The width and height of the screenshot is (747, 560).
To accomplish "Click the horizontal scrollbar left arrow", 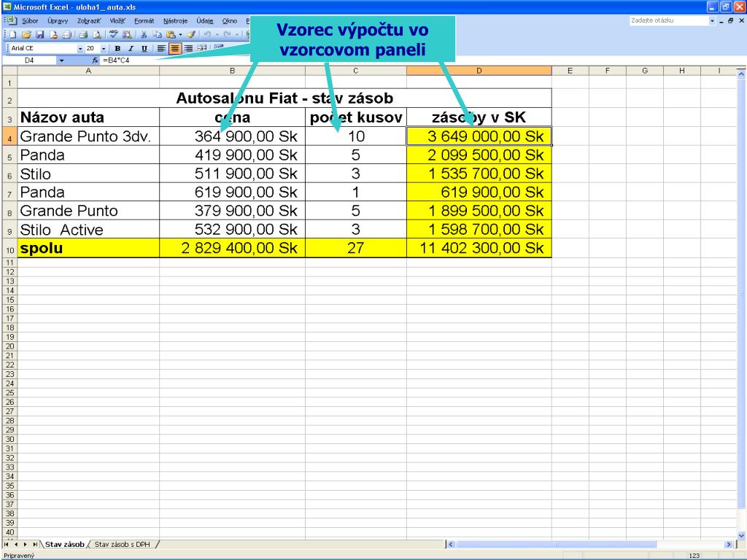I will pyautogui.click(x=451, y=544).
